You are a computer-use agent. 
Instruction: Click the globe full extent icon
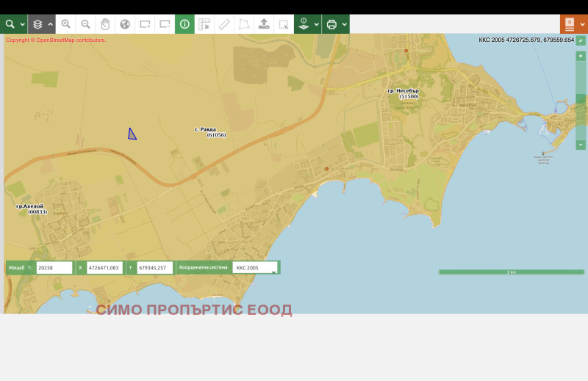point(125,24)
